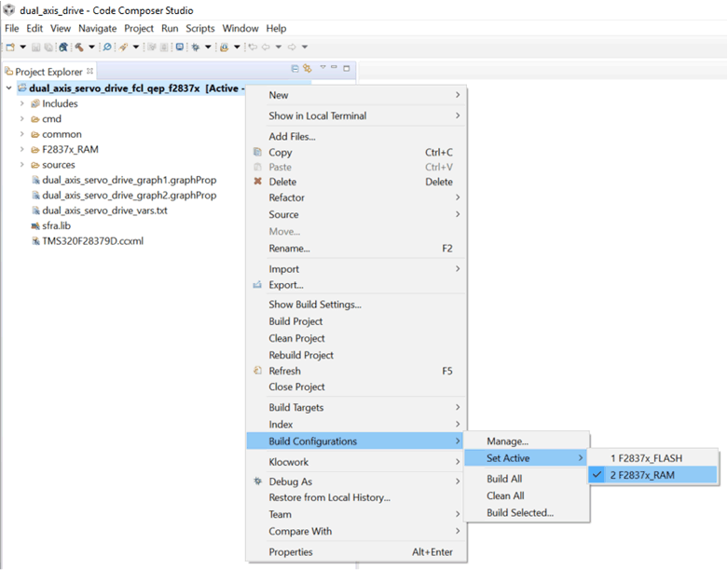Expand the Includes folder
This screenshot has width=728, height=570.
pyautogui.click(x=21, y=103)
